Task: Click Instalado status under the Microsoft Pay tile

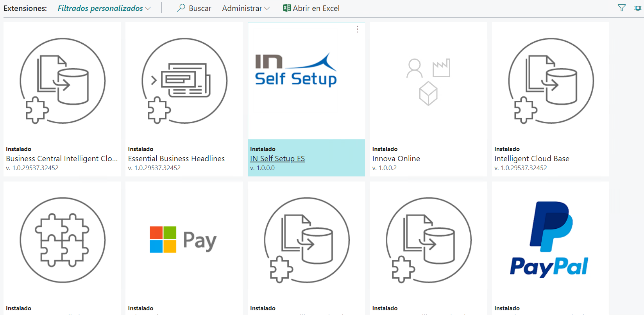Action: pos(141,308)
